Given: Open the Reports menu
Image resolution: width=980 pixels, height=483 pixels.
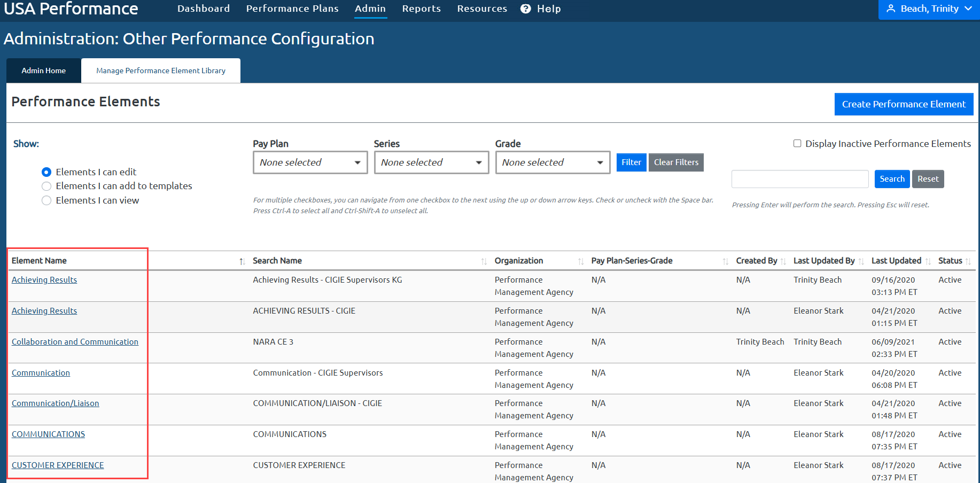Looking at the screenshot, I should coord(422,9).
